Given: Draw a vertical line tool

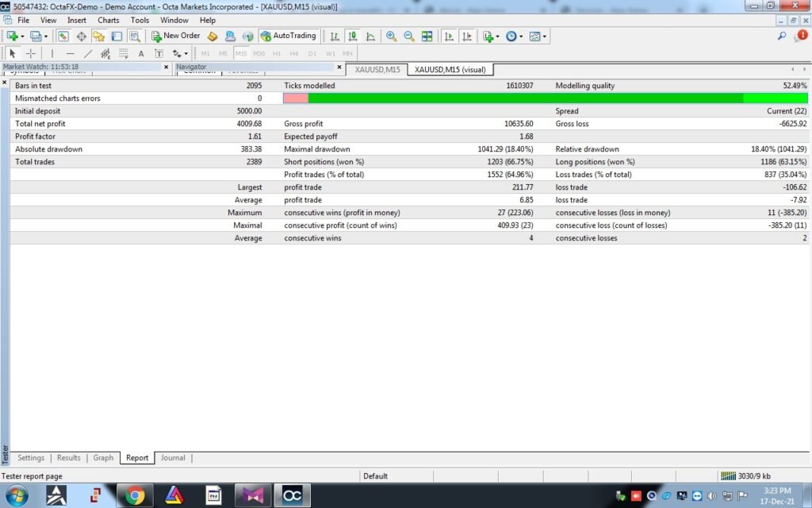Looking at the screenshot, I should click(52, 53).
